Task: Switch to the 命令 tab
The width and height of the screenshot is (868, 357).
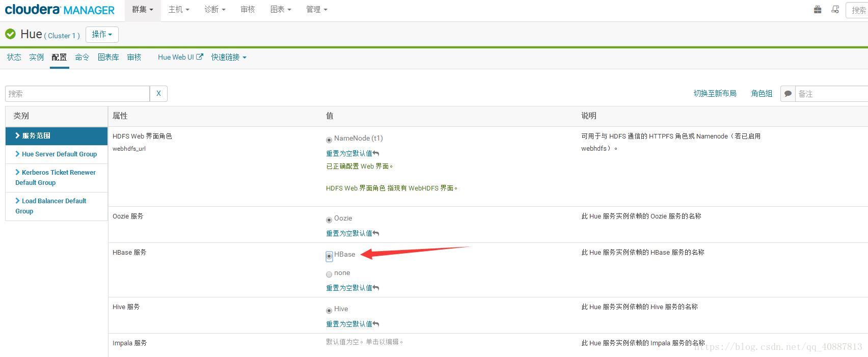Action: pos(82,57)
